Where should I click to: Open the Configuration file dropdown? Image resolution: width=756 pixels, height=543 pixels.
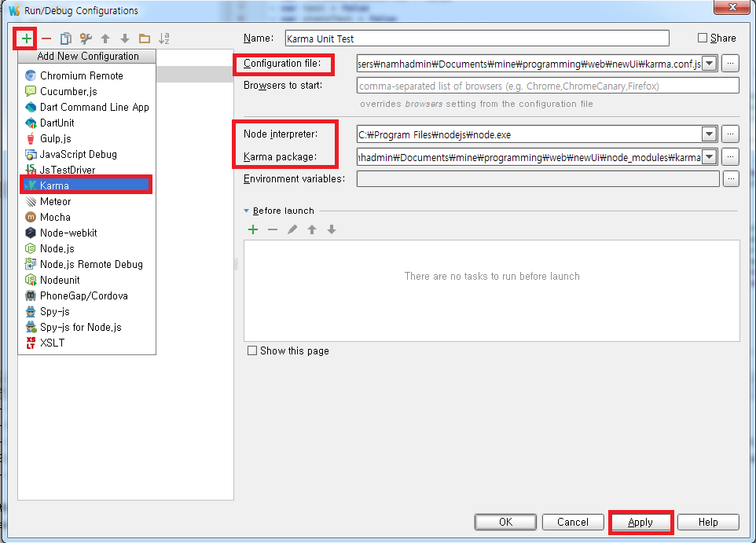click(x=710, y=63)
